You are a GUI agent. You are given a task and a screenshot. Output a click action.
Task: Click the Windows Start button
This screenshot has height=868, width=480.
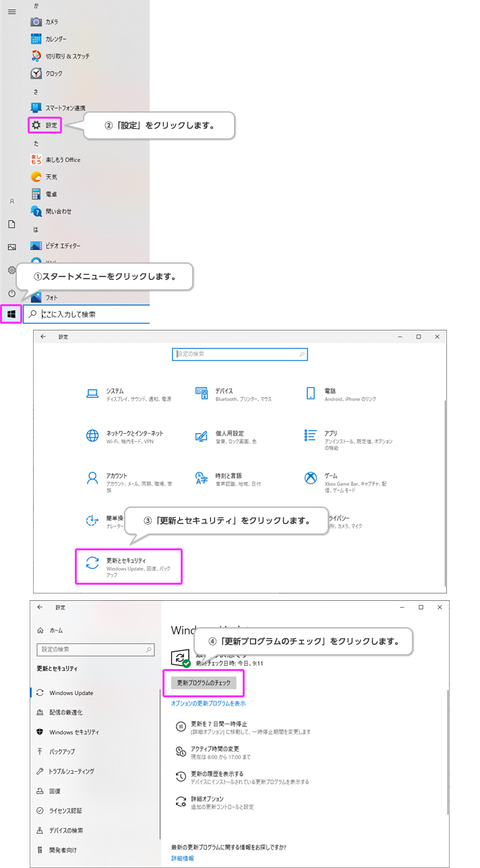click(11, 314)
